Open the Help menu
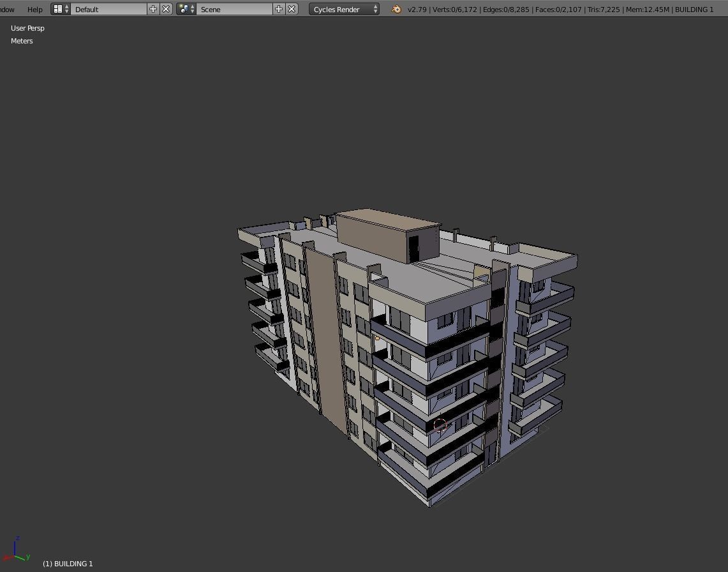Image resolution: width=728 pixels, height=572 pixels. [x=35, y=10]
